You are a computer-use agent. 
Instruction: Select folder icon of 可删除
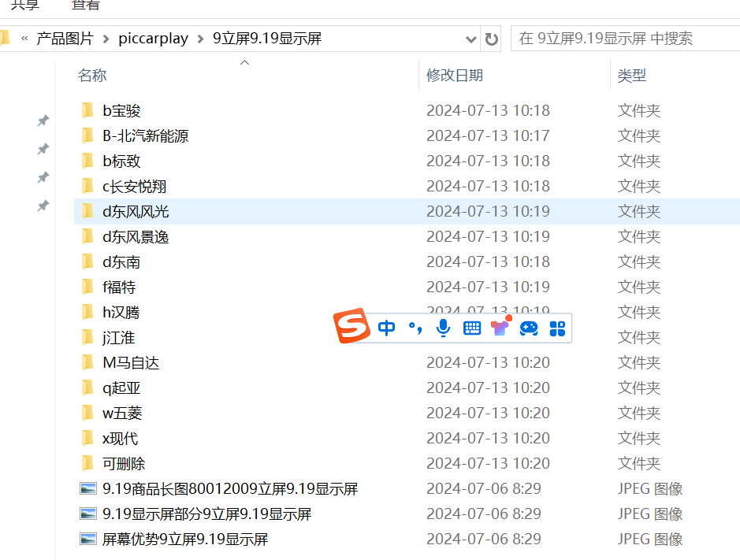point(87,463)
